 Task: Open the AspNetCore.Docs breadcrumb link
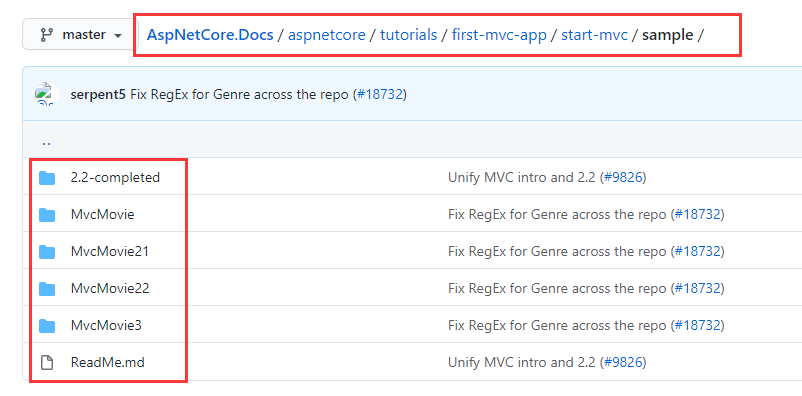(210, 35)
